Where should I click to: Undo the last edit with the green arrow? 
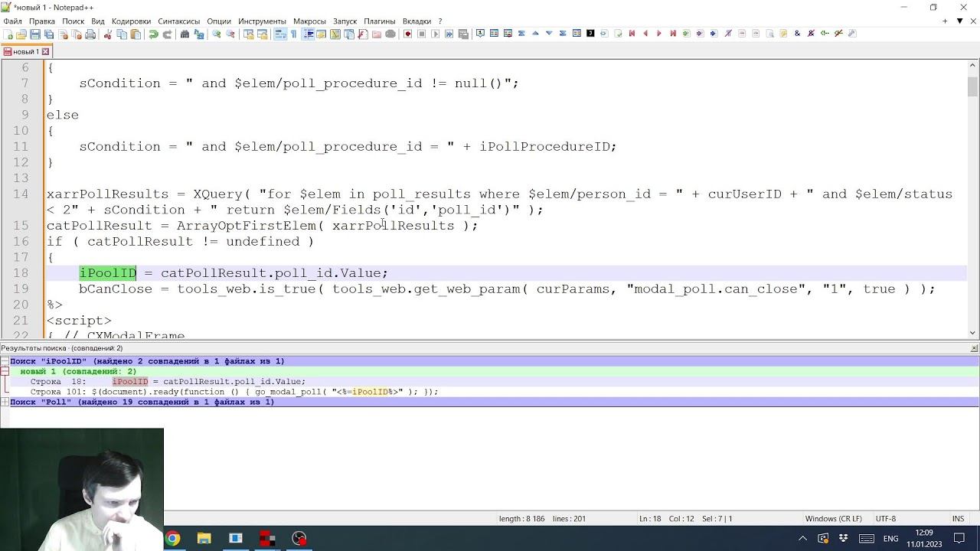pos(153,34)
